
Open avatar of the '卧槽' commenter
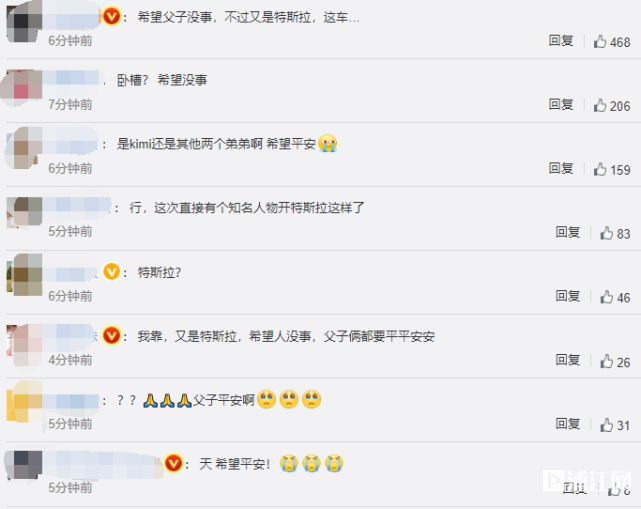point(24,86)
